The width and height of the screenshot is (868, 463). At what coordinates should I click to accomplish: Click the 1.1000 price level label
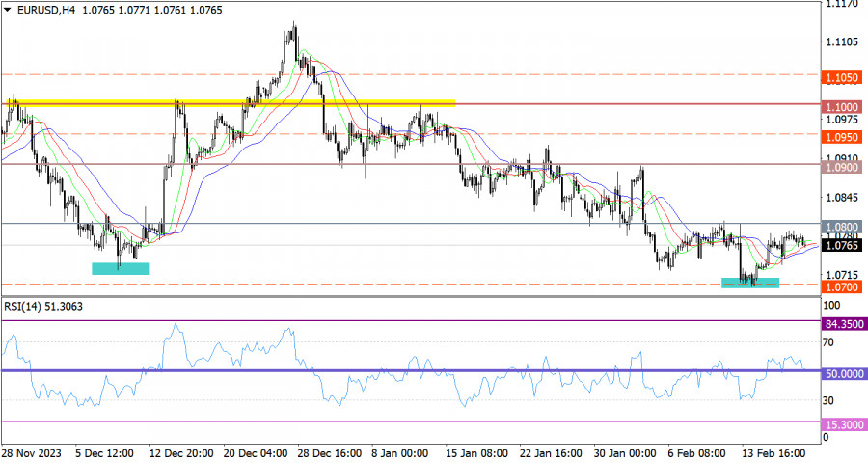pyautogui.click(x=842, y=107)
